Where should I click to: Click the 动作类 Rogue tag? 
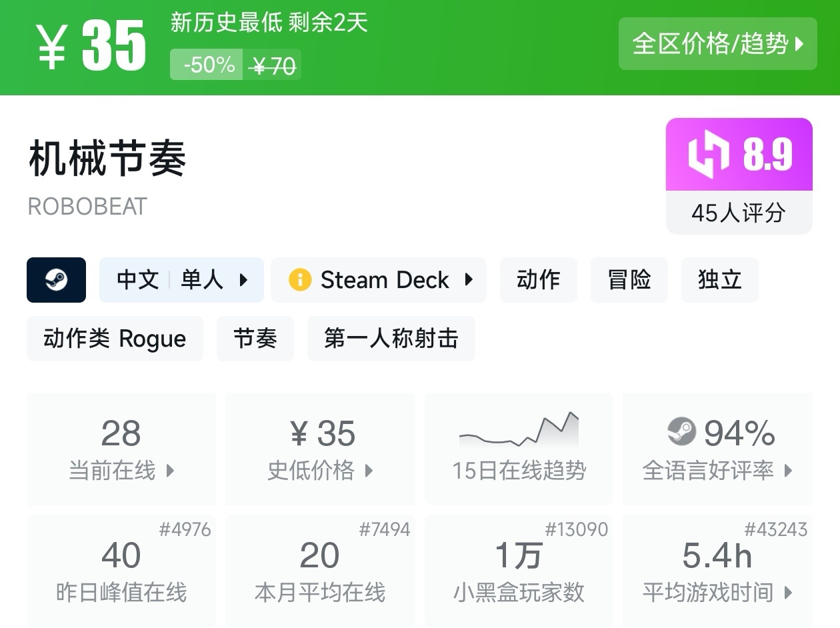(x=115, y=339)
